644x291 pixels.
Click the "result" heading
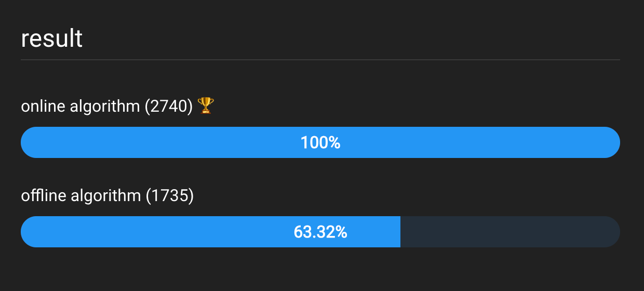[51, 39]
